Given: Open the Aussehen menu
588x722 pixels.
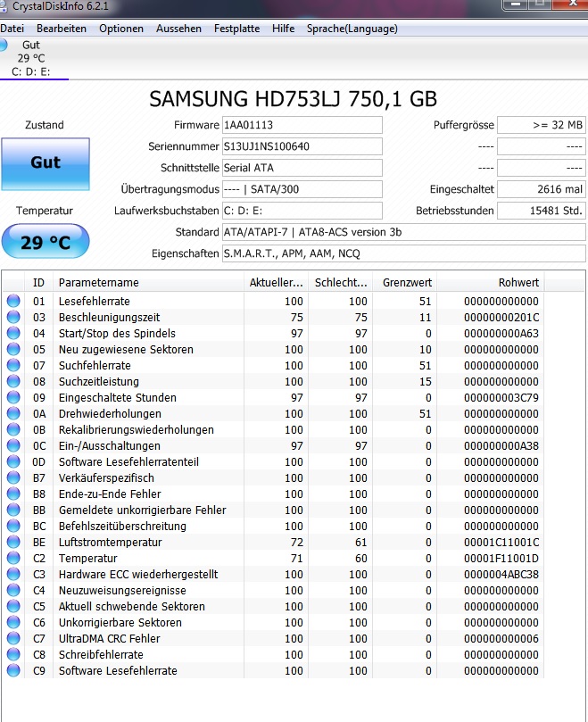Looking at the screenshot, I should point(178,29).
